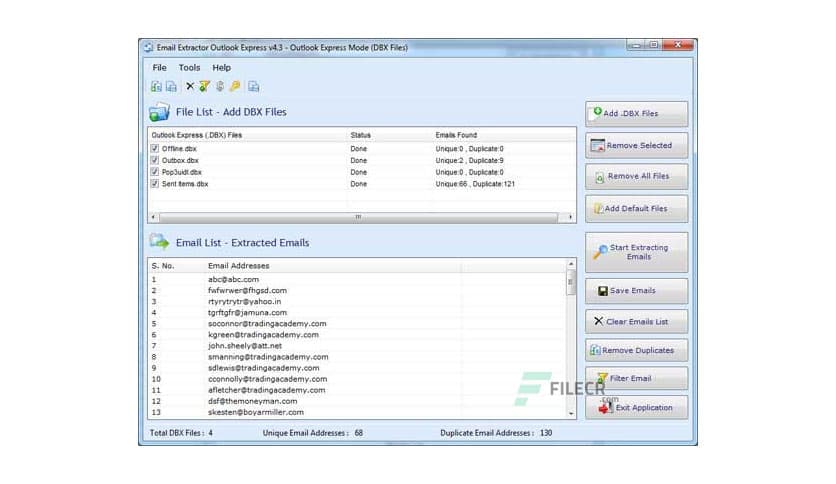Click 'Unique:2 , Duplicate:9' cell
Screen dimensions: 836x484
[x=469, y=160]
